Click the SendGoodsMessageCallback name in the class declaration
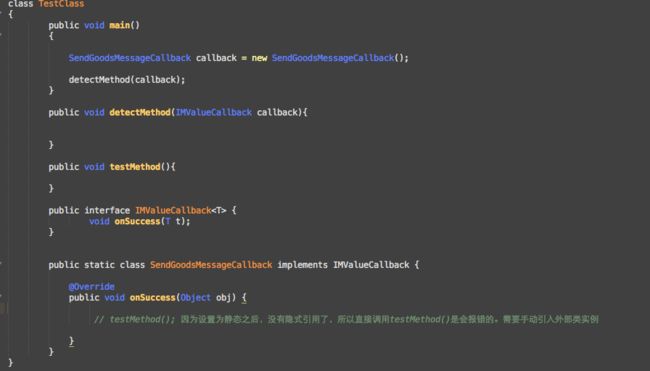This screenshot has height=371, width=650. 211,265
